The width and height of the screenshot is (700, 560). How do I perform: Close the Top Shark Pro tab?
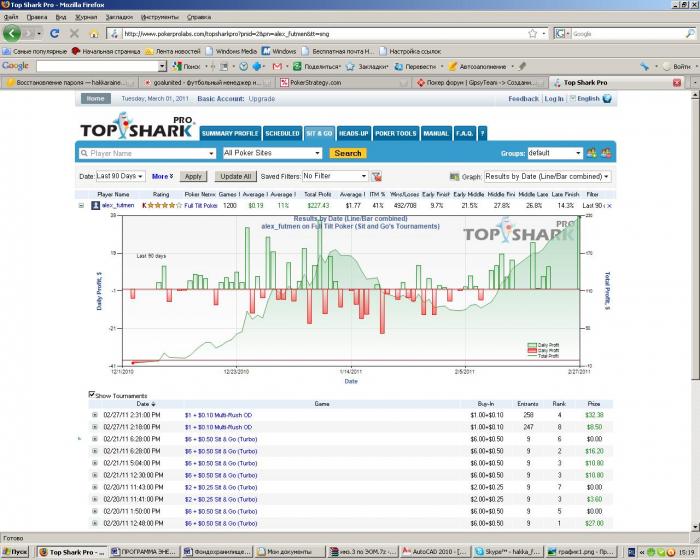tap(677, 83)
